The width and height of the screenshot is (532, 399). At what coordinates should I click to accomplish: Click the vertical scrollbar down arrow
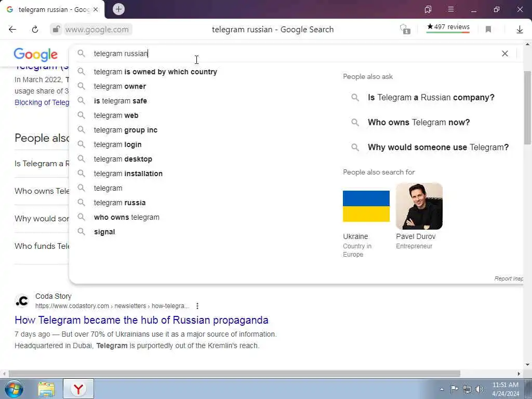pyautogui.click(x=528, y=365)
